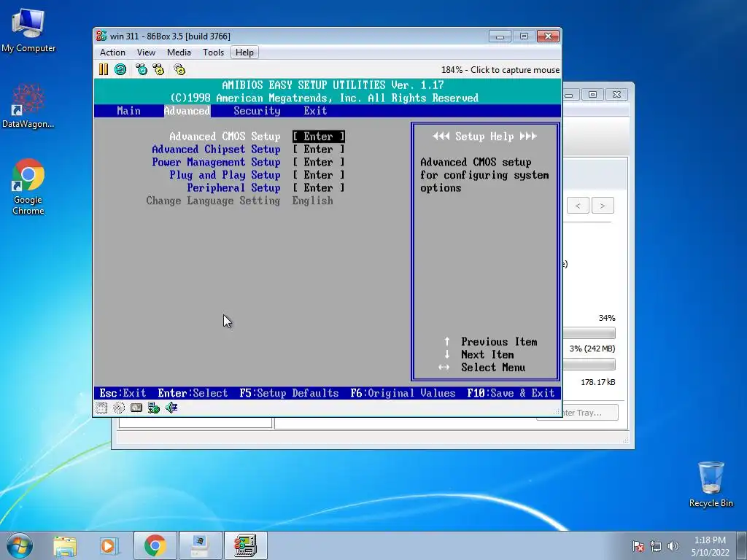Click the taskbar clock showing 1:18 PM
Viewport: 747px width, 560px height.
click(x=710, y=546)
